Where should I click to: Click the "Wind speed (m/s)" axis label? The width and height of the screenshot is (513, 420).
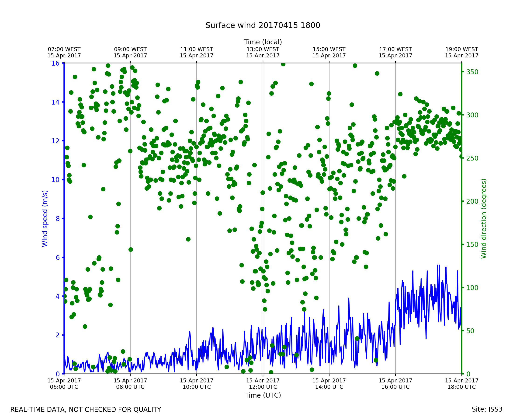45,218
